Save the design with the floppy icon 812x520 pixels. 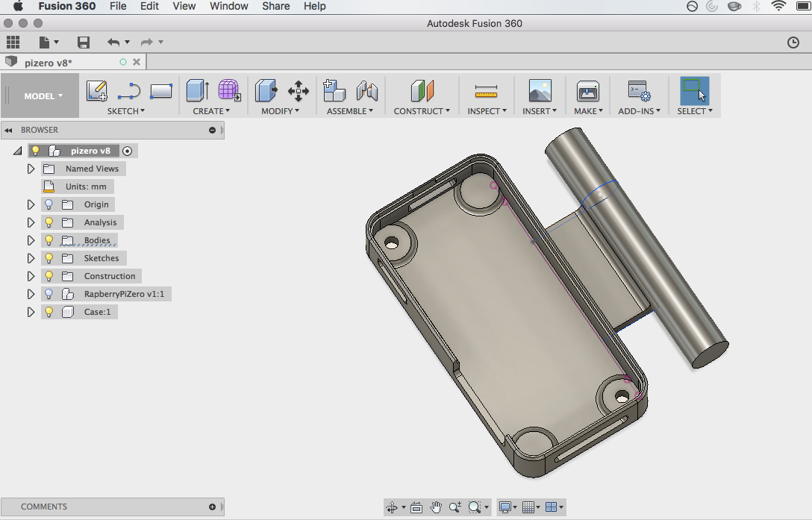tap(84, 42)
